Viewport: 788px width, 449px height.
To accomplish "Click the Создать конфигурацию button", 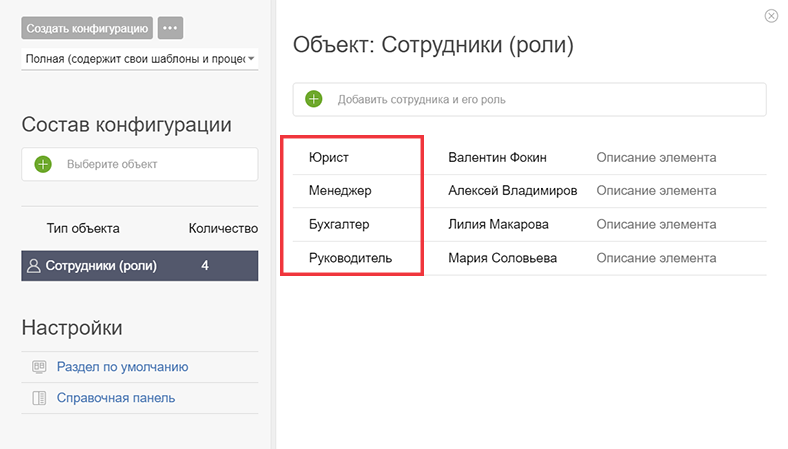I will (x=87, y=28).
